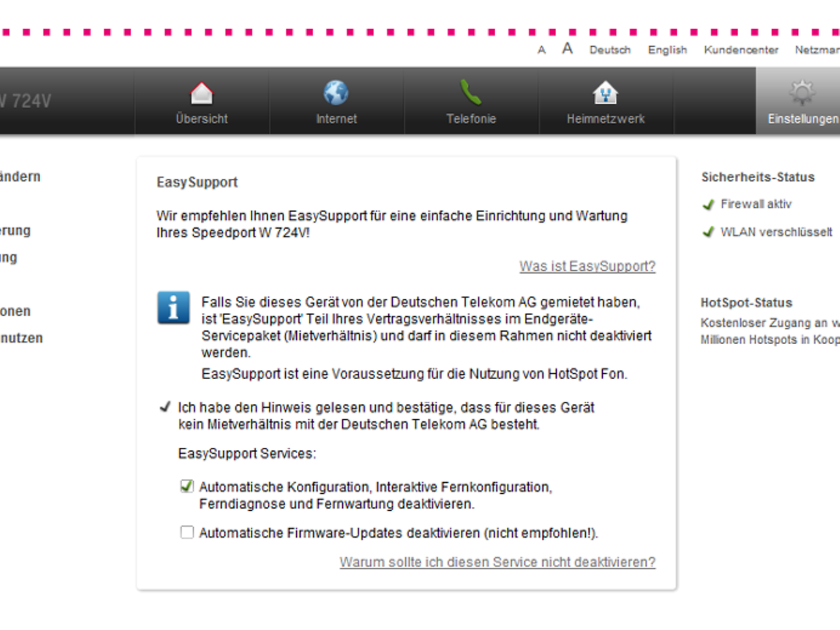Click the sidebar item ending in 'onen'
The height and width of the screenshot is (630, 840).
16,311
